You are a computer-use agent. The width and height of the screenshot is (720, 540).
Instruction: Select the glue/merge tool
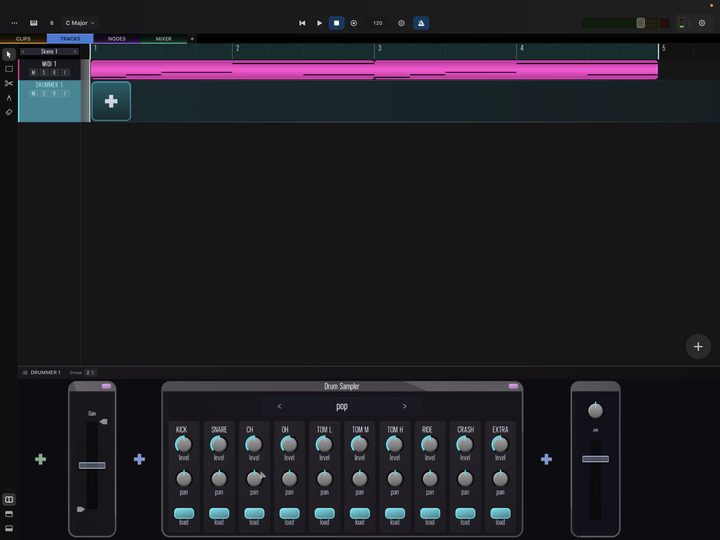tap(9, 98)
